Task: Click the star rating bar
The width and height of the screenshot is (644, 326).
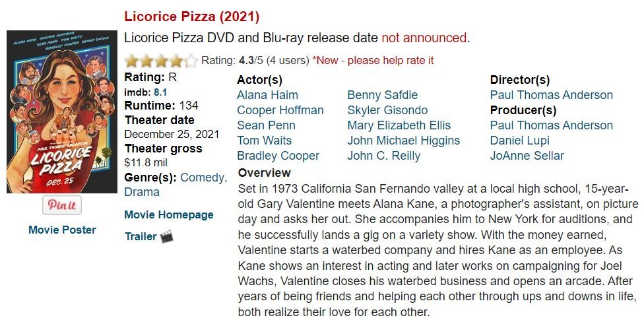Action: click(x=161, y=61)
